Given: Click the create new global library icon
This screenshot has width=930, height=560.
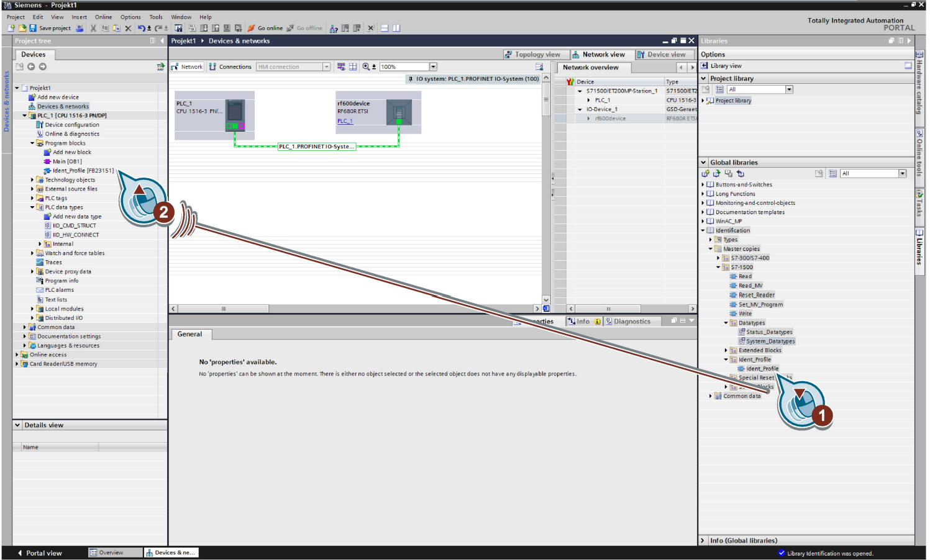Looking at the screenshot, I should pos(705,174).
